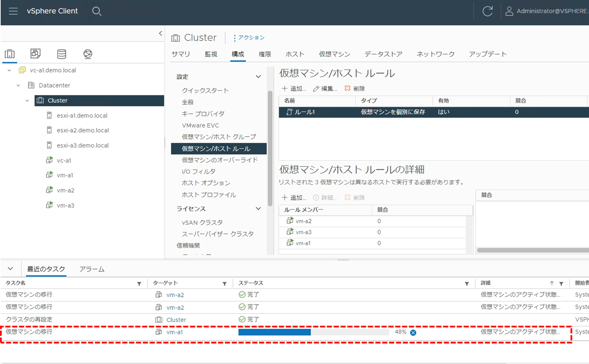Switch to Hosts and Clusters inventory view
The image size is (589, 364).
(10, 54)
